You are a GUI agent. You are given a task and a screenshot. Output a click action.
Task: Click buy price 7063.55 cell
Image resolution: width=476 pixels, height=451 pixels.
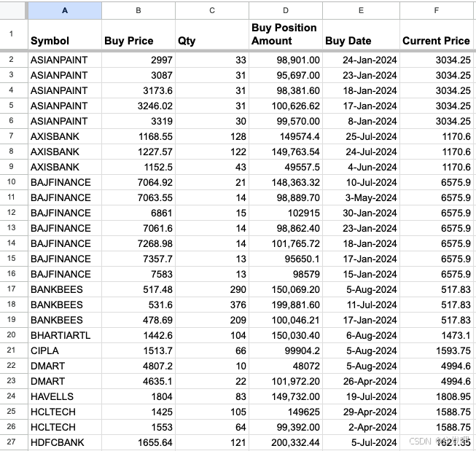point(138,197)
